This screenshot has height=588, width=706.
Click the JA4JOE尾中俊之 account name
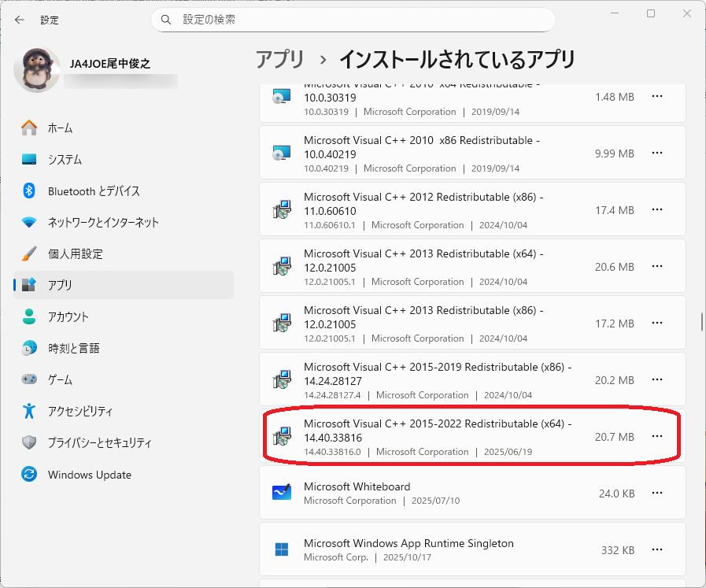[x=110, y=64]
